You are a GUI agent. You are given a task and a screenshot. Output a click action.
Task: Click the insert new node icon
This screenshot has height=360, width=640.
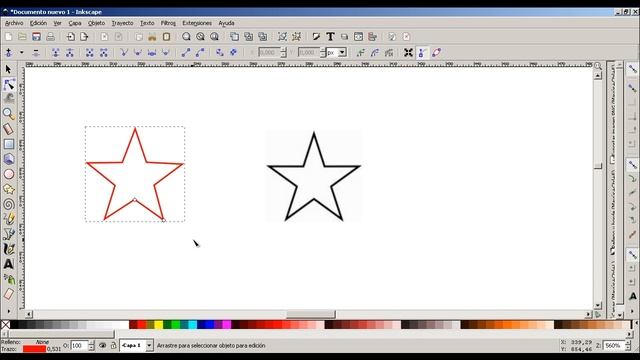click(x=9, y=53)
